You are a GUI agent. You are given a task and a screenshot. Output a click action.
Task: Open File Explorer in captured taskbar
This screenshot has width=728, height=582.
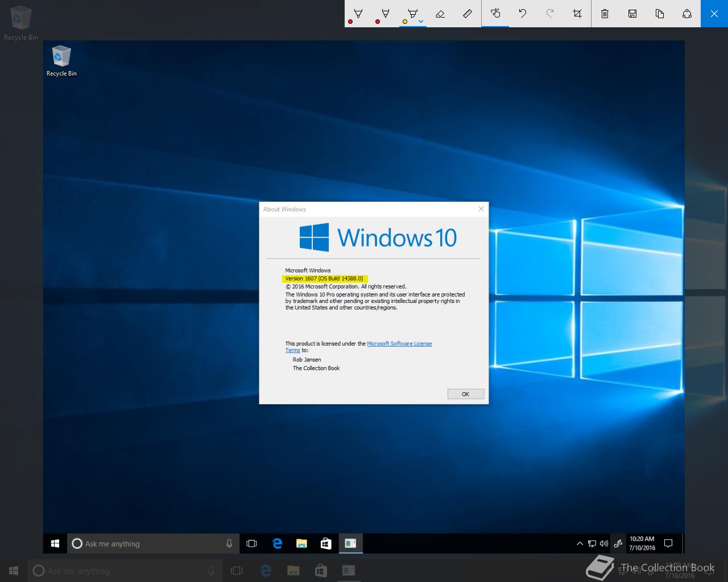pyautogui.click(x=301, y=544)
